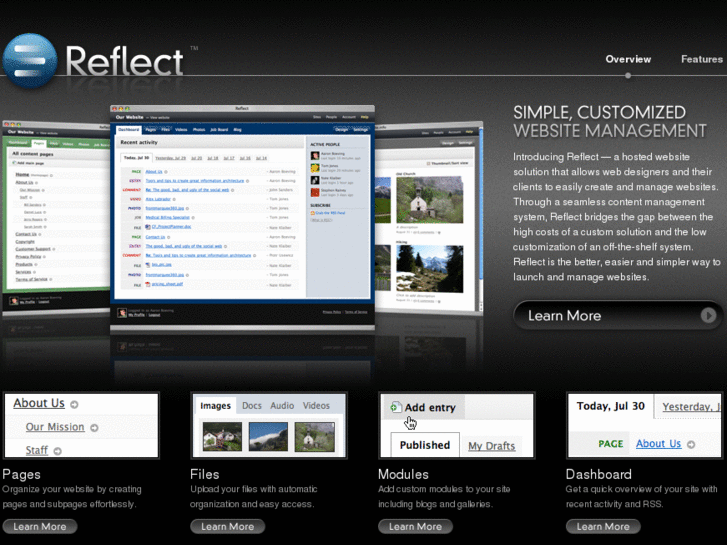Select the Yesterday tab in the Dashboard preview

tap(690, 407)
